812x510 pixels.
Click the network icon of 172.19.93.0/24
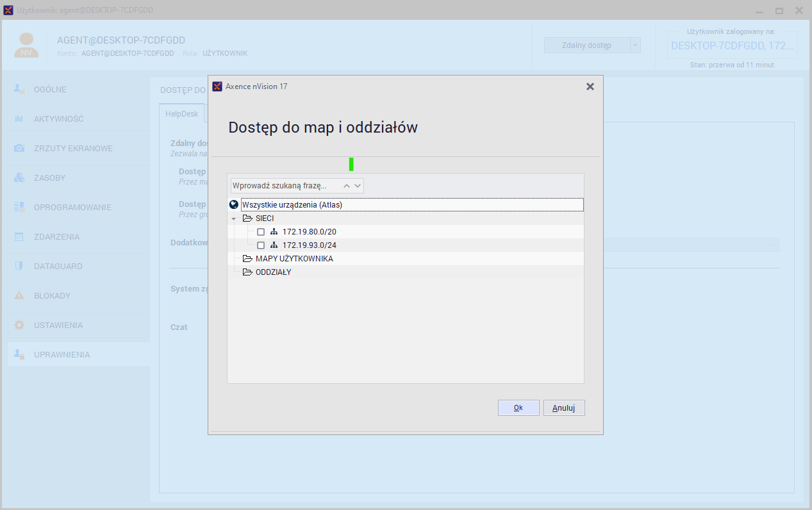click(274, 245)
